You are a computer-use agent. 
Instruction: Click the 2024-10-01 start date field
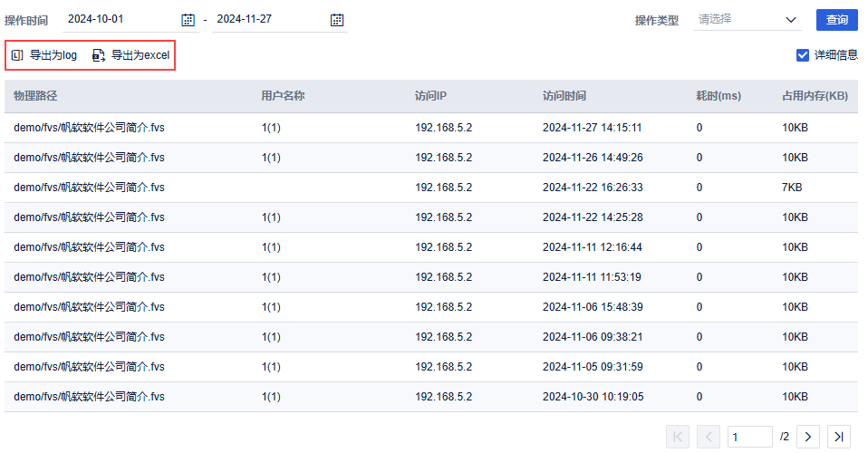coord(118,19)
